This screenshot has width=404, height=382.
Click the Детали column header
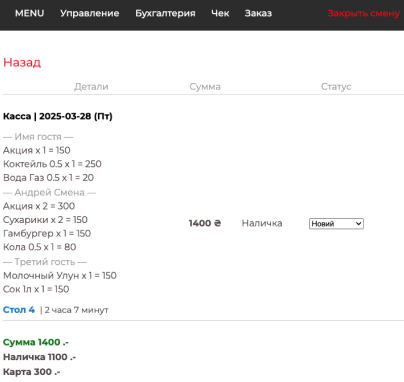pyautogui.click(x=91, y=87)
